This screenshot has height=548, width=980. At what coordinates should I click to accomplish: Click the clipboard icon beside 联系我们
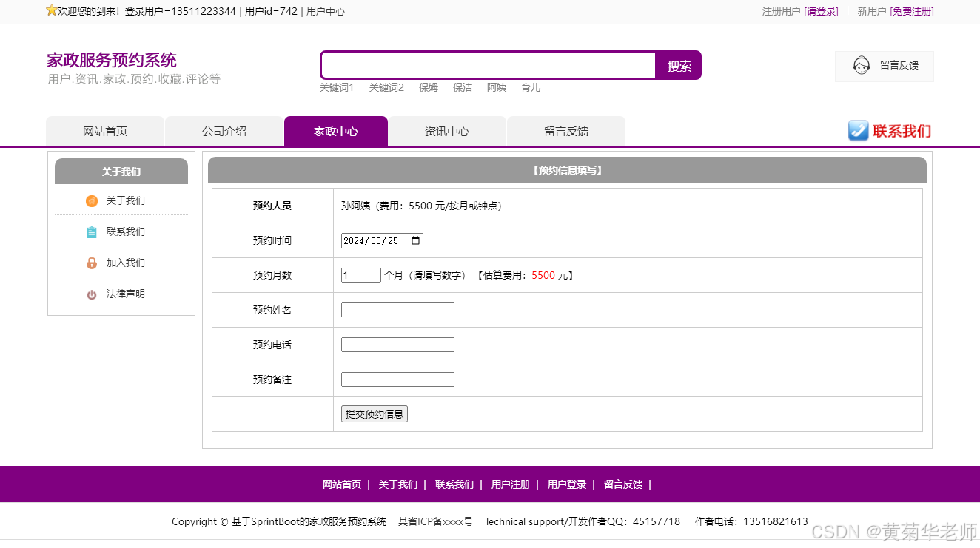click(x=92, y=231)
